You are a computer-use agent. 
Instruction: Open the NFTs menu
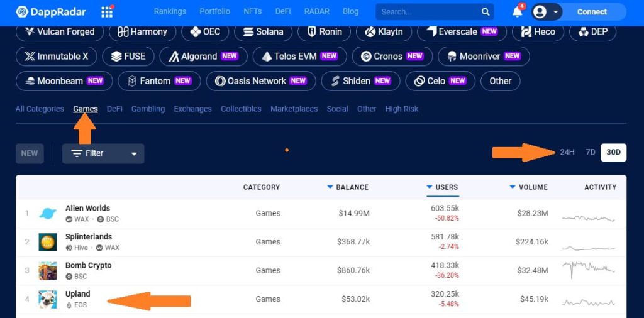click(253, 11)
